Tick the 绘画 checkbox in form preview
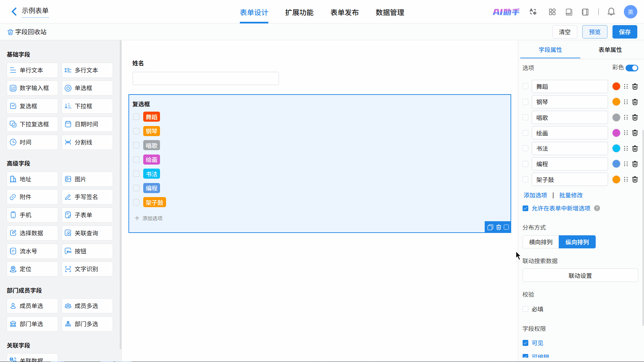 click(x=136, y=160)
